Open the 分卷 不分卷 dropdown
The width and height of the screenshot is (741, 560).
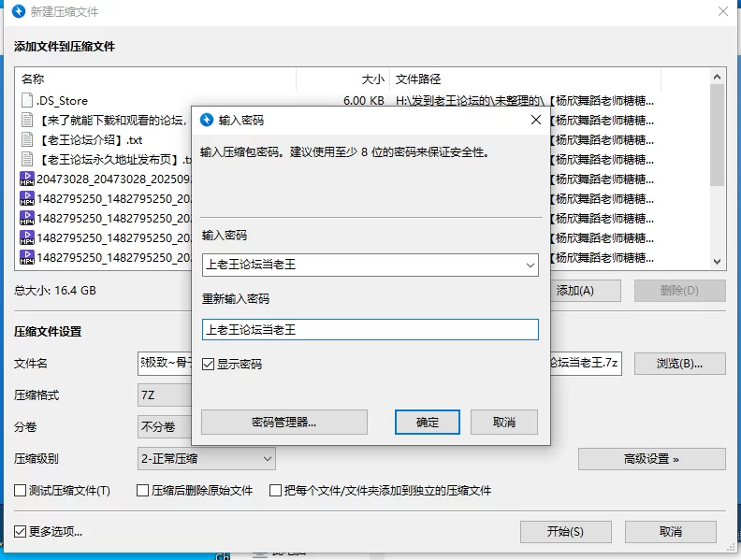pos(165,427)
